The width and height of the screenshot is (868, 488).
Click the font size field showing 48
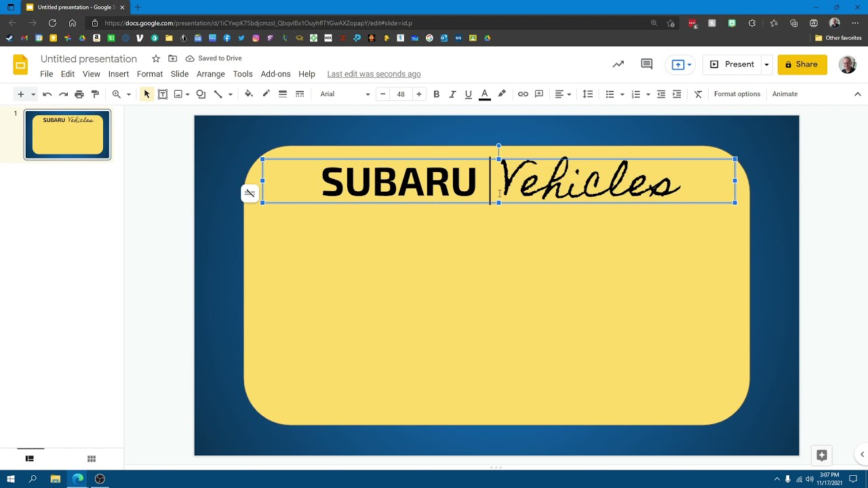pos(401,94)
